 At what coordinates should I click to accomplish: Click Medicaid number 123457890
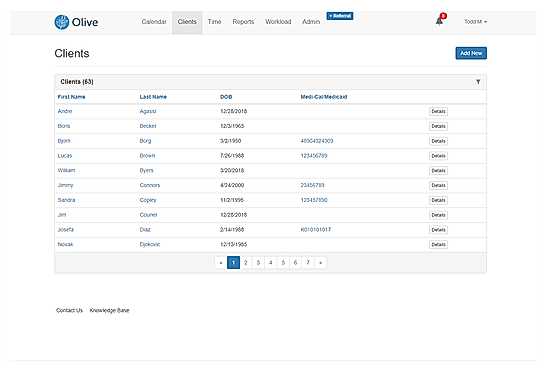314,200
